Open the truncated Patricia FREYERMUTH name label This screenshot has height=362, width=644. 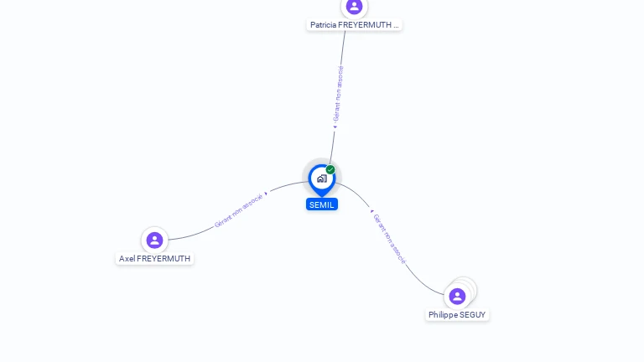click(x=354, y=25)
